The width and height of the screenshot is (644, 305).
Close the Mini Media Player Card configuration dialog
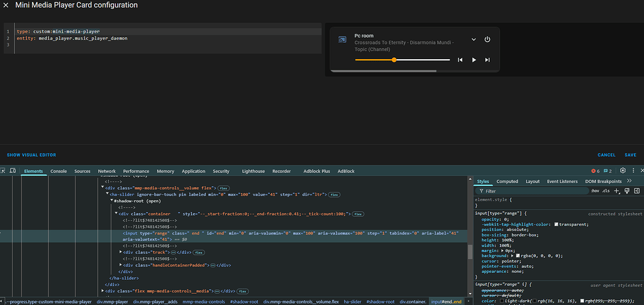pos(6,5)
